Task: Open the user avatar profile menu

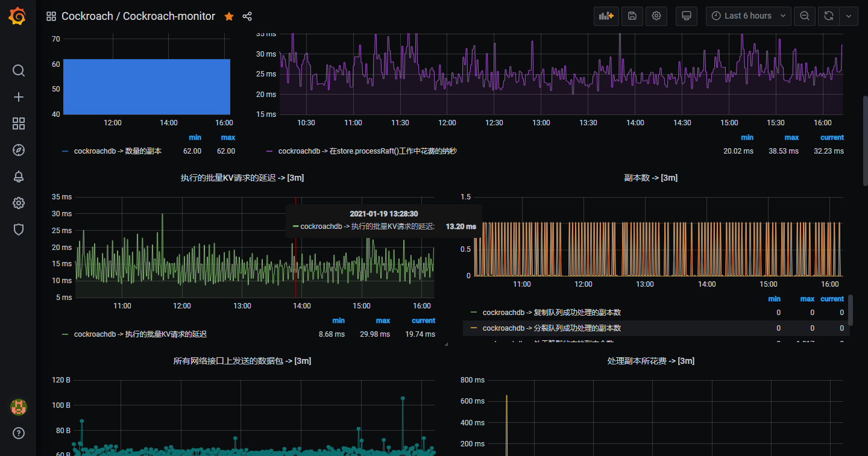Action: (x=19, y=407)
